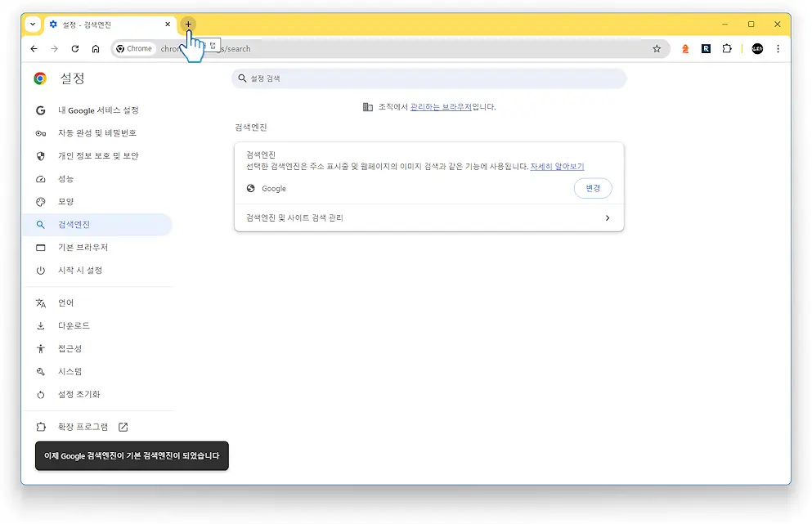Click the profile avatar icon
This screenshot has width=812, height=524.
756,49
